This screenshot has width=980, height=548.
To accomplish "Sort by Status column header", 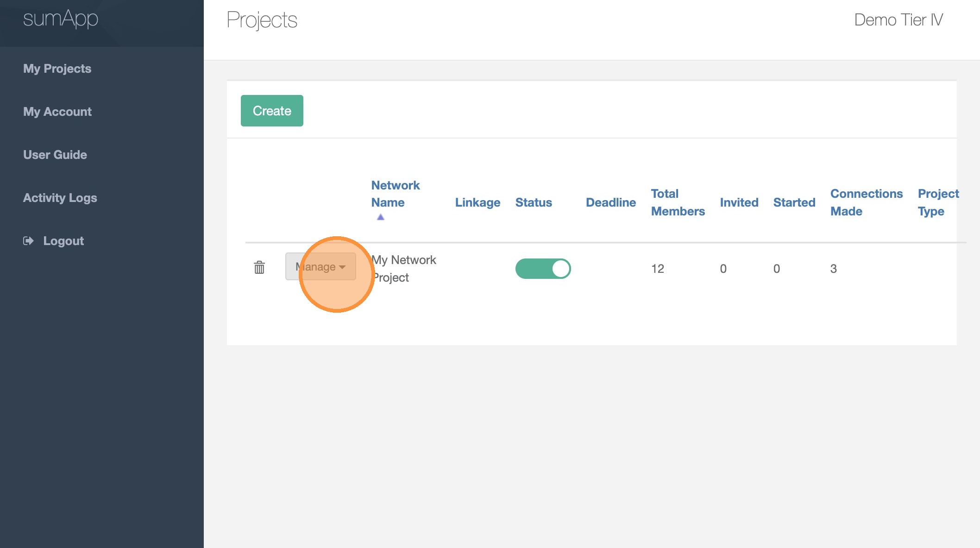I will 534,202.
